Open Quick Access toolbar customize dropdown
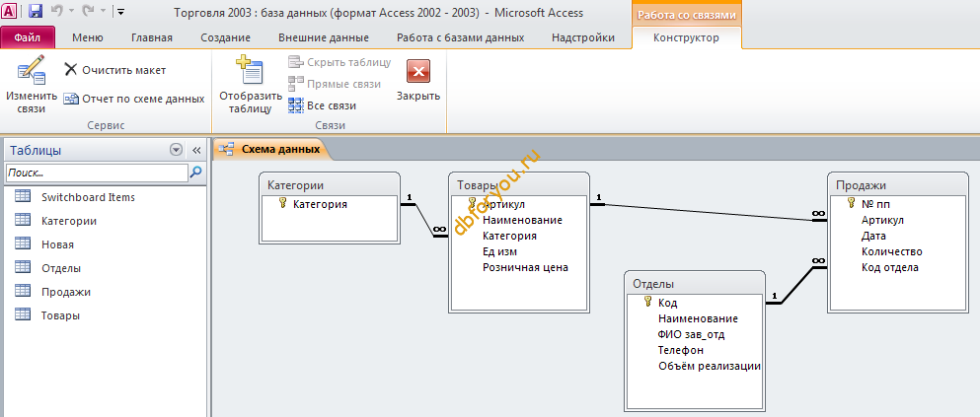 coord(120,12)
